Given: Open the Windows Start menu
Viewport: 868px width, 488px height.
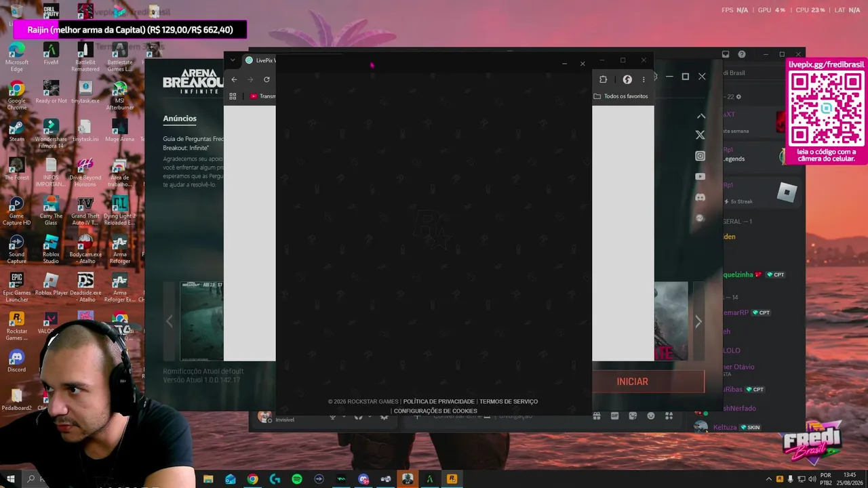Looking at the screenshot, I should [x=11, y=479].
